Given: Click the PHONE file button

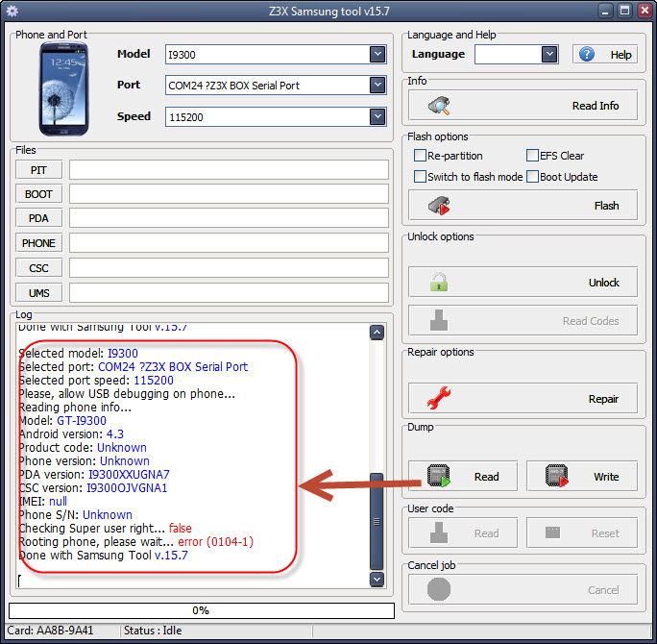Looking at the screenshot, I should point(39,243).
